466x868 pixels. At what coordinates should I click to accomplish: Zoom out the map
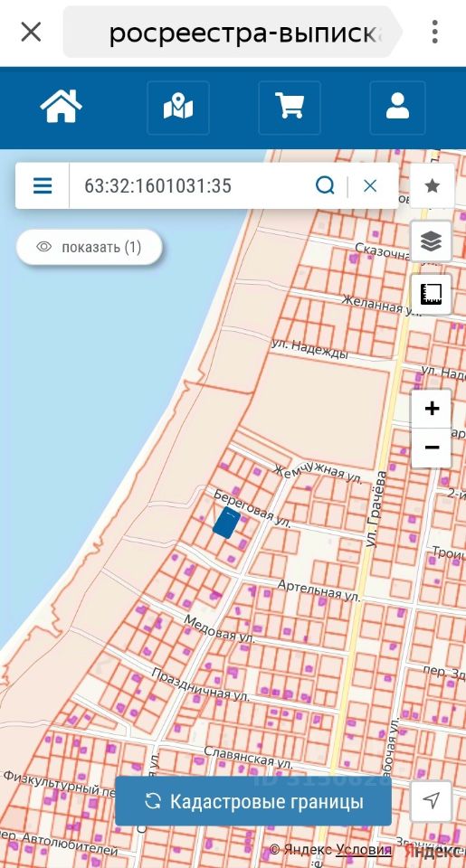click(x=431, y=448)
